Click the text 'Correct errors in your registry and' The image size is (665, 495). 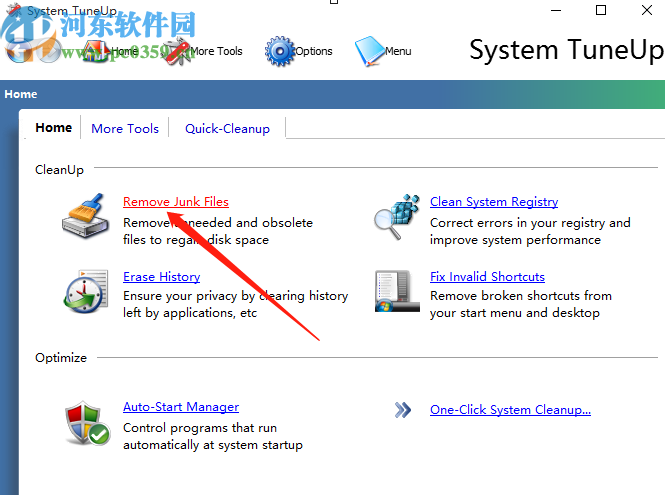(530, 223)
